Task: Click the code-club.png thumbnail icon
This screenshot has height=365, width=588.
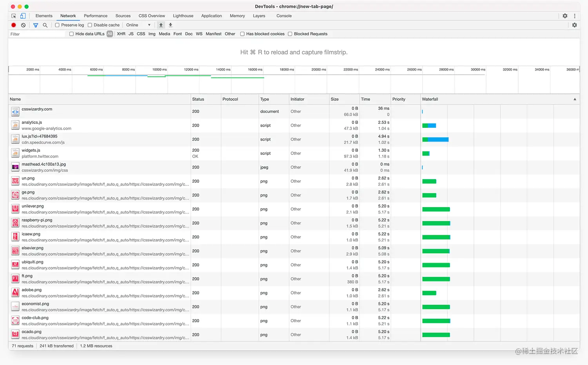Action: 15,321
